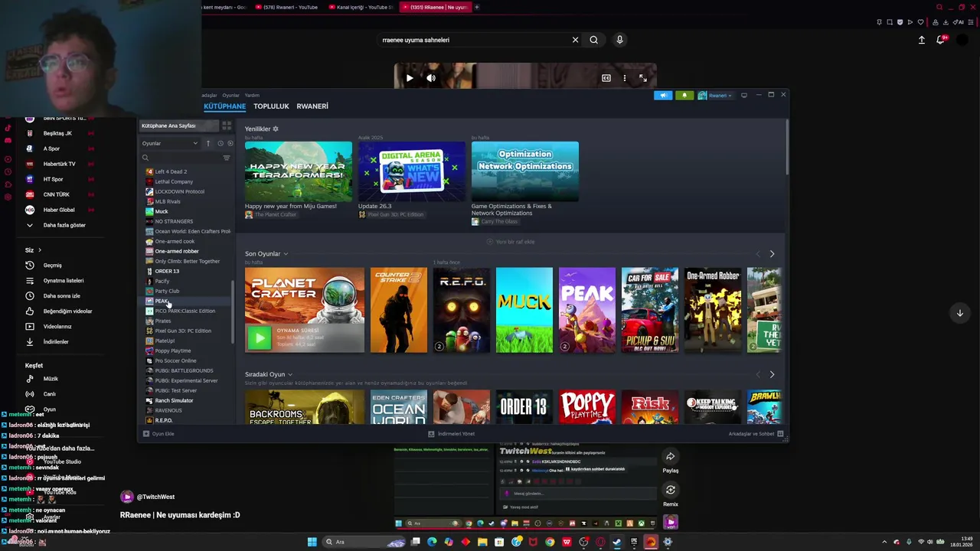Viewport: 980px width, 551px height.
Task: Open the Oyunlar menu in Steam
Action: click(x=230, y=95)
